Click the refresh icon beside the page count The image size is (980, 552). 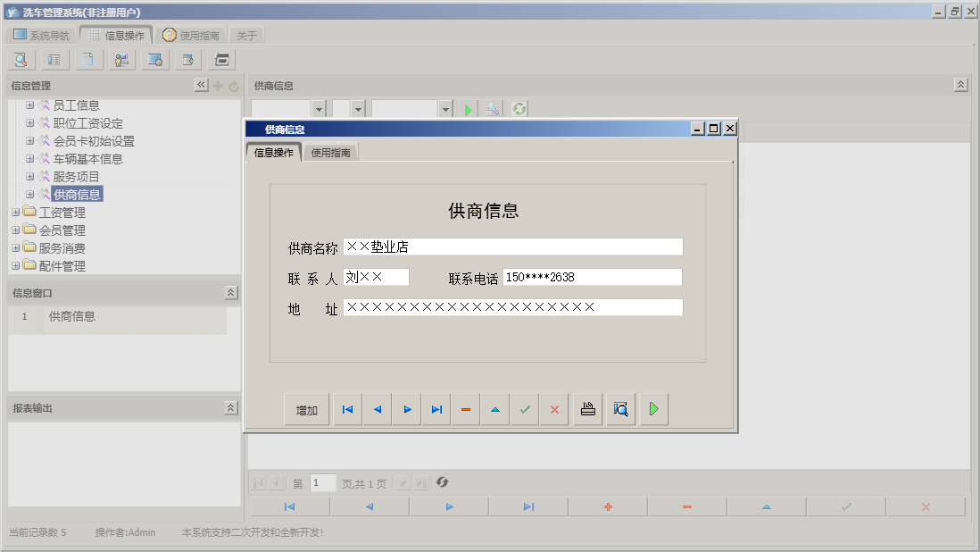pos(442,482)
